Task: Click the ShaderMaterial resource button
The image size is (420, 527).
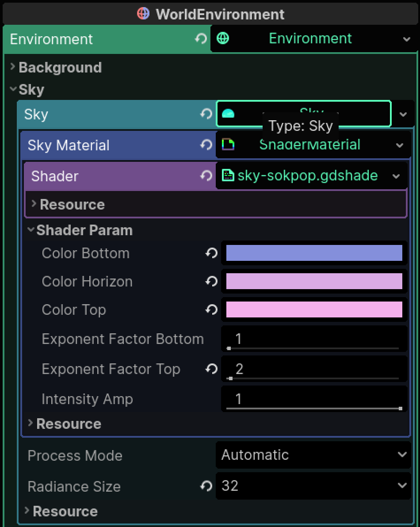Action: click(x=304, y=145)
